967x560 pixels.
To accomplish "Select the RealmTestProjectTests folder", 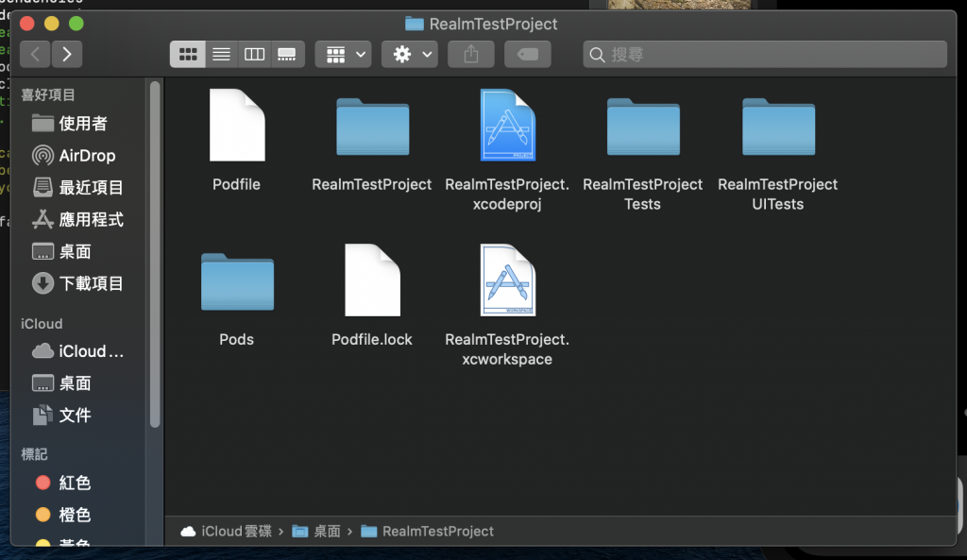I will click(x=642, y=127).
